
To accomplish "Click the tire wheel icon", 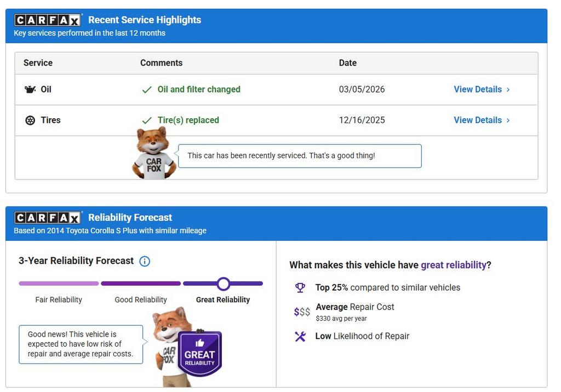I will coord(30,120).
